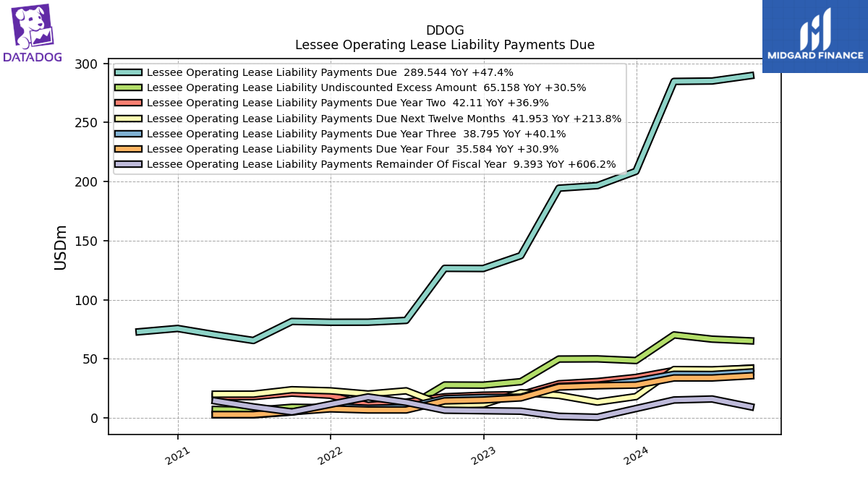Click the y-axis tick label '100'
Viewport: 868px width, 488px height.
point(87,300)
